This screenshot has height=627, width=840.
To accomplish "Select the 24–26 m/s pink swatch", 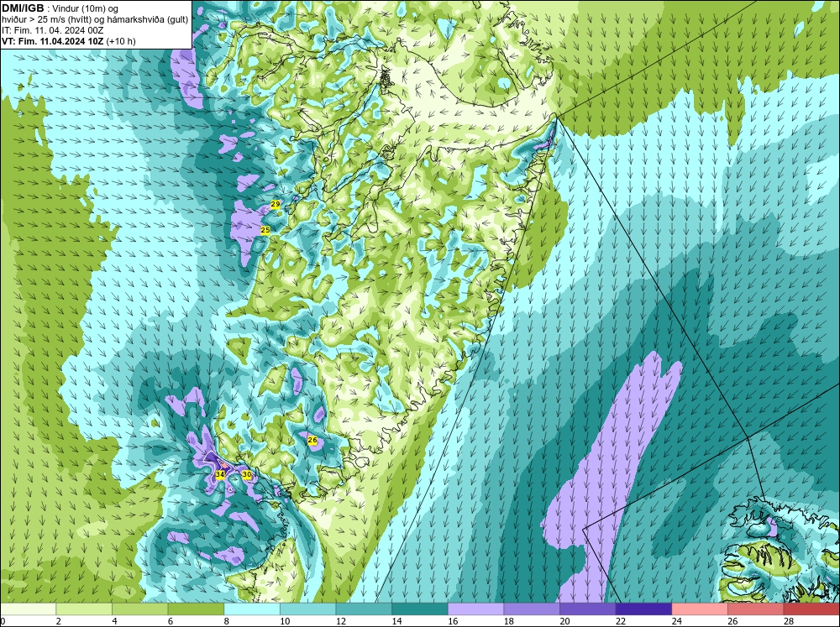I will [700, 609].
